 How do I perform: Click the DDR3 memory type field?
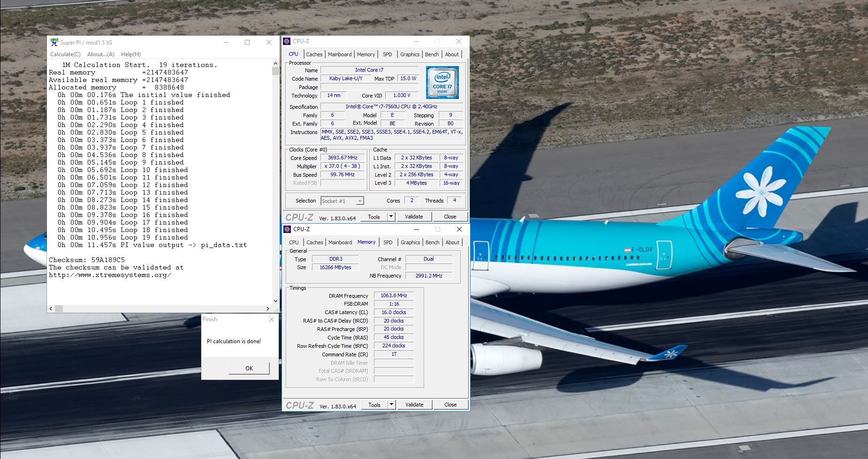coord(335,259)
